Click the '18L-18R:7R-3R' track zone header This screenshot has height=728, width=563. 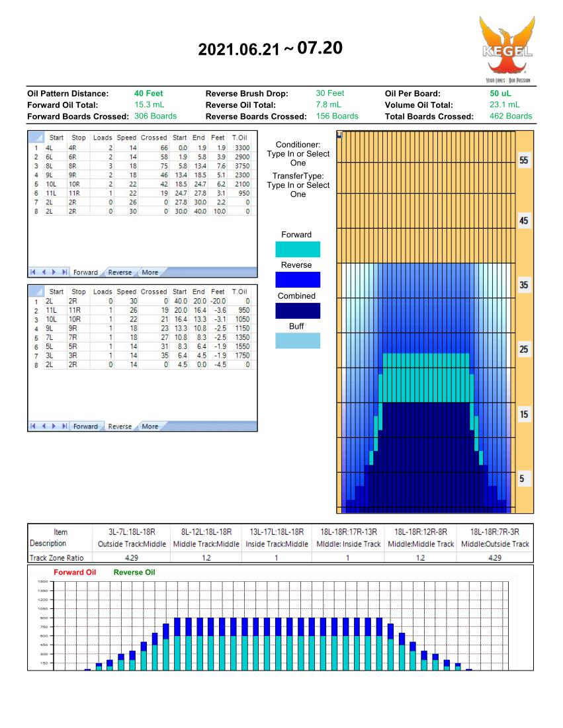tap(495, 532)
